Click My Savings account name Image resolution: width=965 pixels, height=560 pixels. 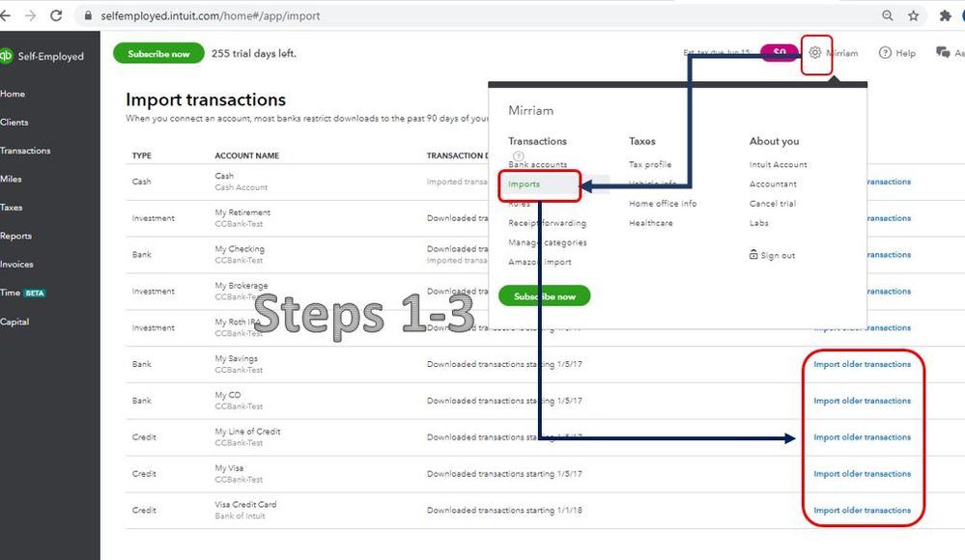[x=237, y=358]
